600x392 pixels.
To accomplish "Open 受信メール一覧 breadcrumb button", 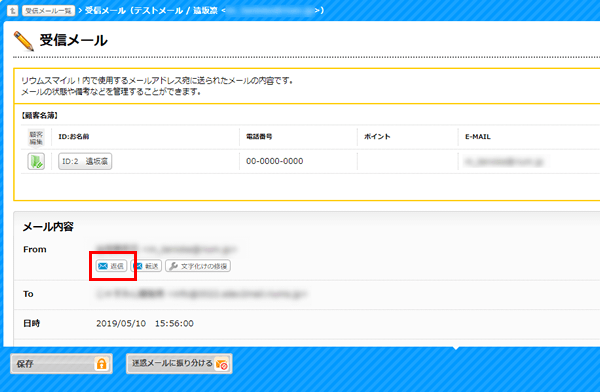I will tap(48, 11).
